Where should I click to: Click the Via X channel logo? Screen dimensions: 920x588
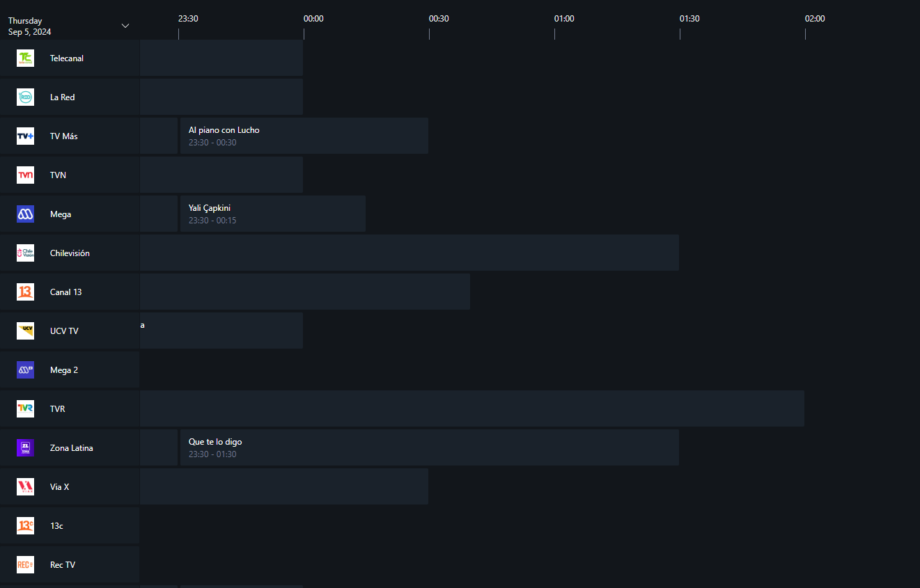pyautogui.click(x=25, y=487)
